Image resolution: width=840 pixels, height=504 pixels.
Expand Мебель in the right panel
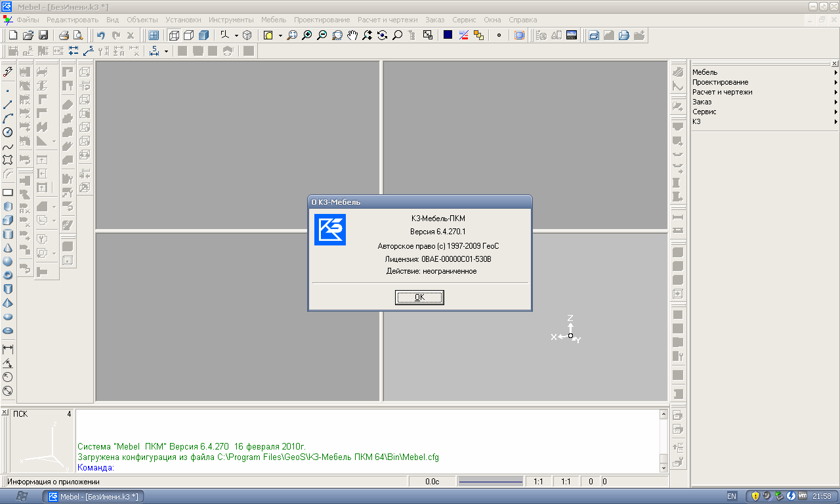(x=765, y=72)
